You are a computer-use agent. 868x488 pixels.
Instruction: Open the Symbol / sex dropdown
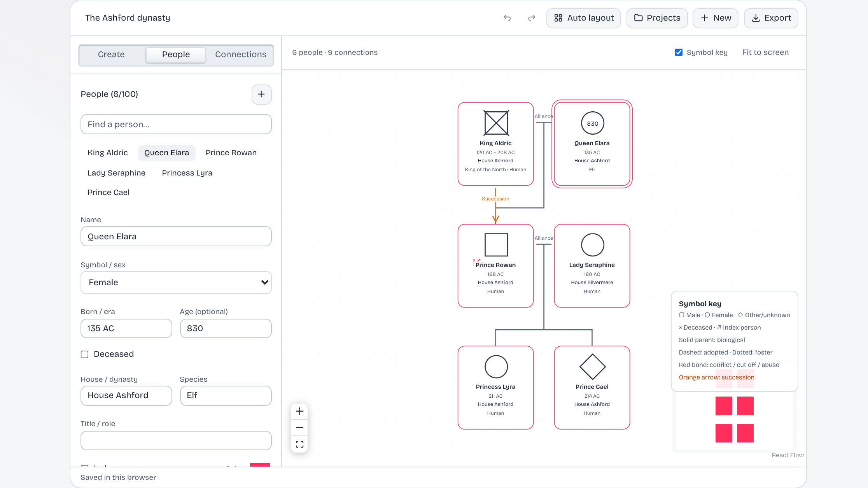(x=176, y=283)
